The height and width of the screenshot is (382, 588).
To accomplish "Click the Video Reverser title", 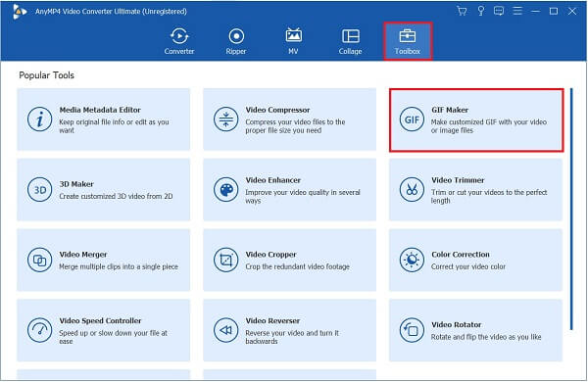I will (x=272, y=320).
